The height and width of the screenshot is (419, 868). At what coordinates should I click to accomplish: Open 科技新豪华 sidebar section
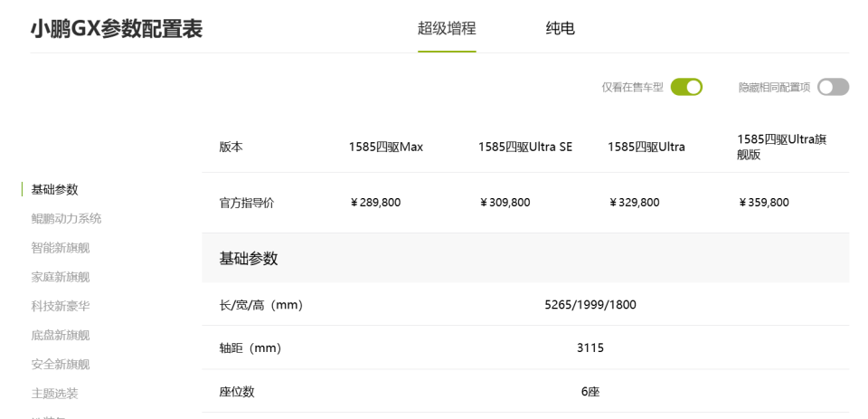[x=61, y=306]
